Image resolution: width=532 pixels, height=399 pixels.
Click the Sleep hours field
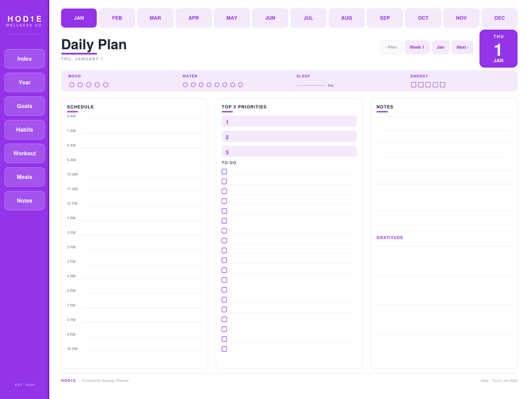[311, 85]
